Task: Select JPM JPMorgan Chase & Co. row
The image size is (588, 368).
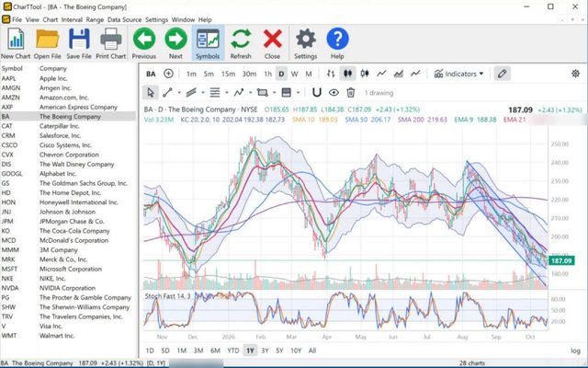Action: [x=68, y=221]
